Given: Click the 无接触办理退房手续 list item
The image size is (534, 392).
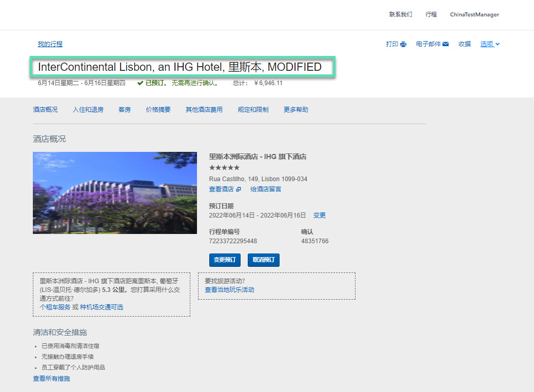Looking at the screenshot, I should pyautogui.click(x=67, y=357).
